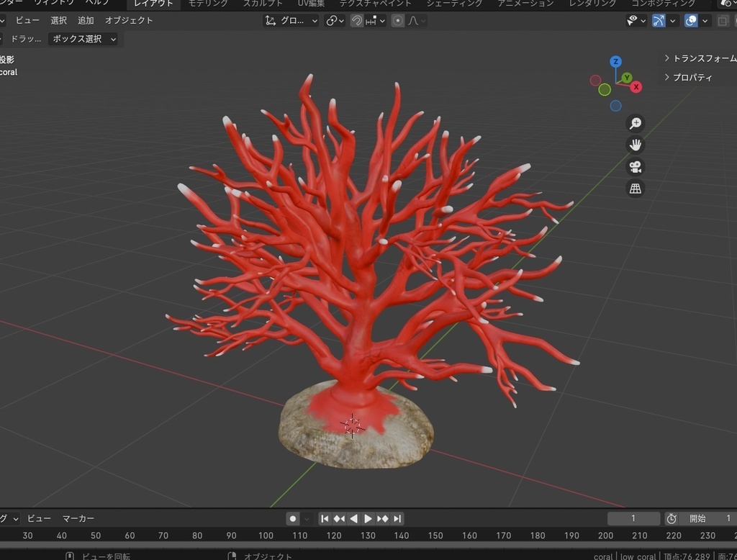Expand the プロパティ panel
Viewport: 737px width, 560px height.
[692, 77]
